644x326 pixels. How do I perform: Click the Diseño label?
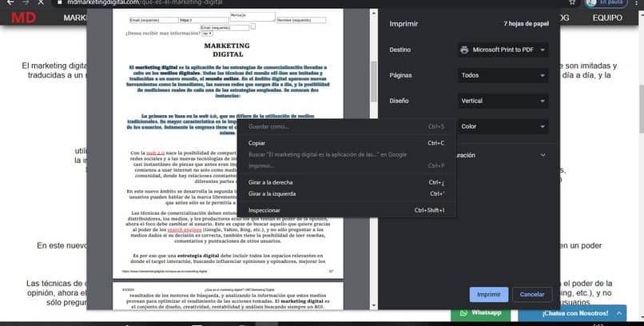click(399, 101)
